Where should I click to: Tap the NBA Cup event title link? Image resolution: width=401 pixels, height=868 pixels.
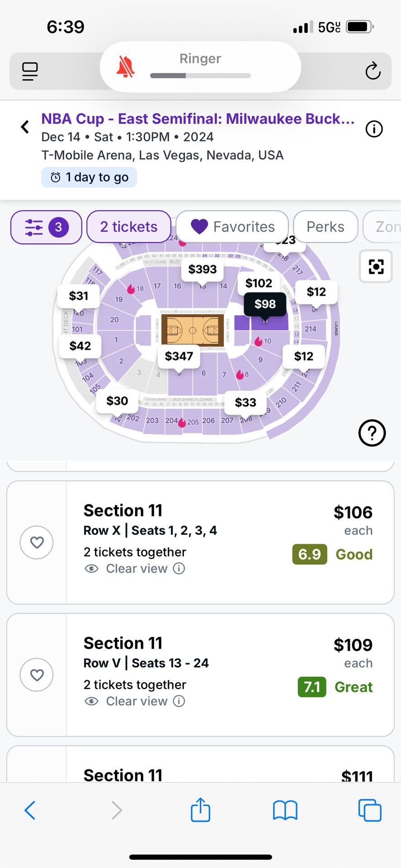pos(198,119)
